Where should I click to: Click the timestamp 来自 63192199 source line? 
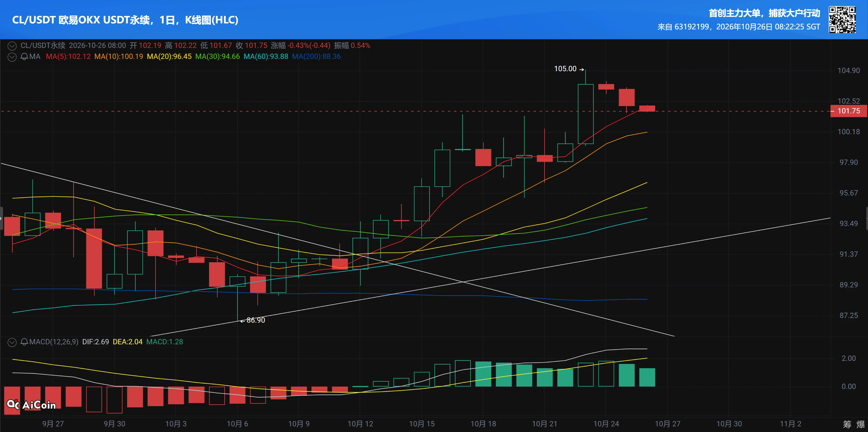coord(739,27)
